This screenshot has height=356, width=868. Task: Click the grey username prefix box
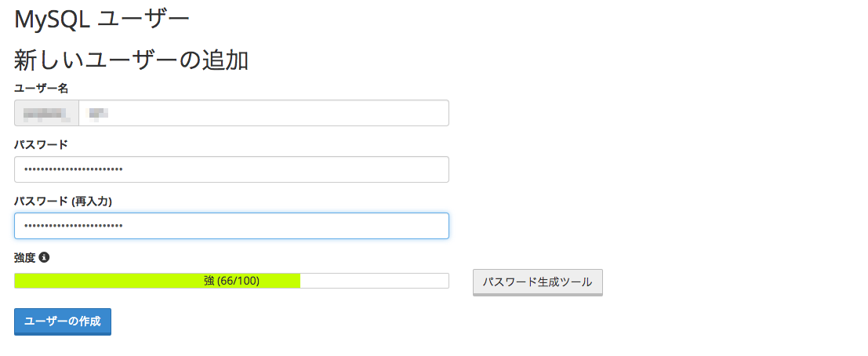pyautogui.click(x=47, y=113)
